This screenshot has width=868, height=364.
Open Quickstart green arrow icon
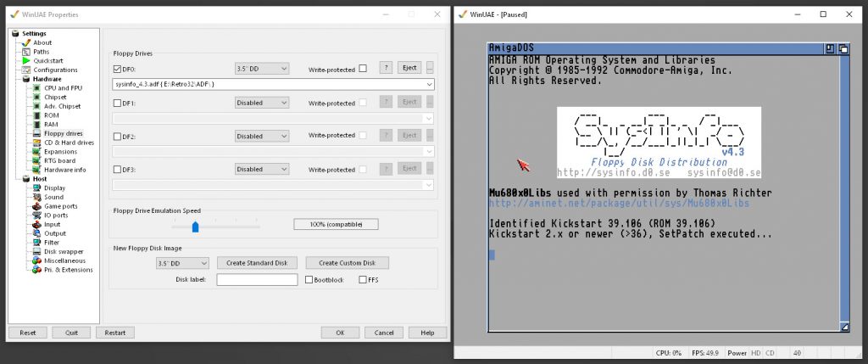tap(25, 60)
